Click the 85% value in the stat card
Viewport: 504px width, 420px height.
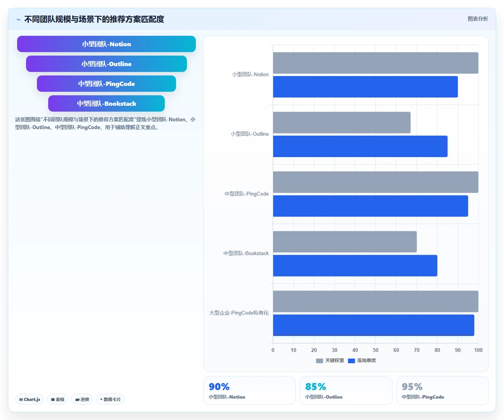316,387
